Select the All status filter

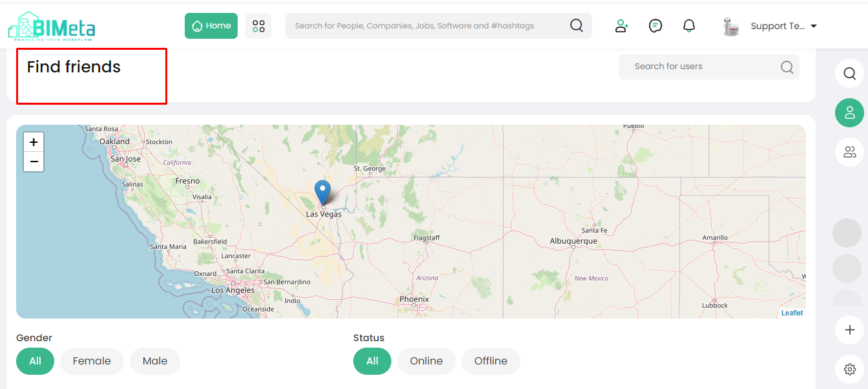click(x=372, y=361)
